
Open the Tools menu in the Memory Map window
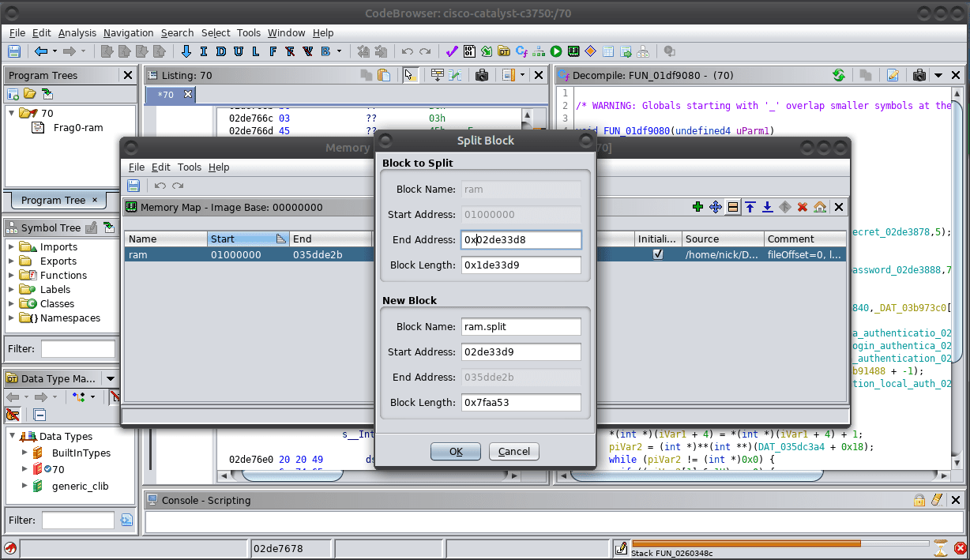190,167
